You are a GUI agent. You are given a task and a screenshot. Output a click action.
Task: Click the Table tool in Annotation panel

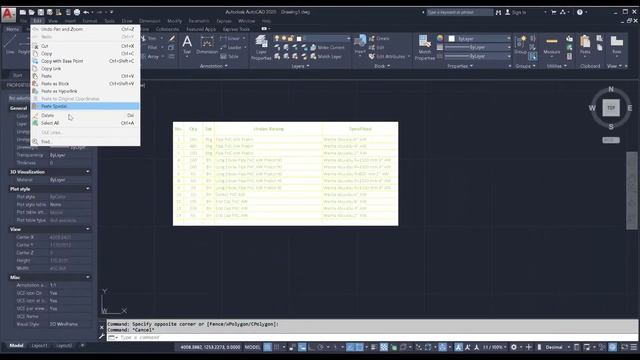pyautogui.click(x=229, y=57)
